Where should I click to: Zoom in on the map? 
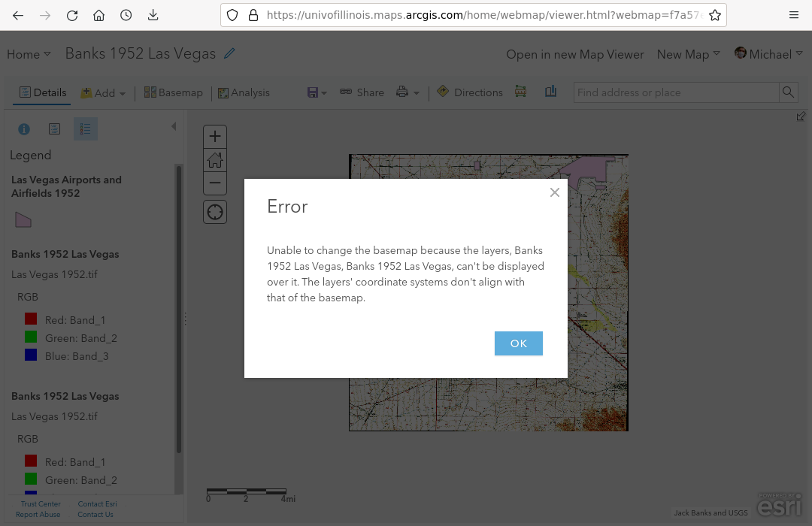[x=215, y=137]
